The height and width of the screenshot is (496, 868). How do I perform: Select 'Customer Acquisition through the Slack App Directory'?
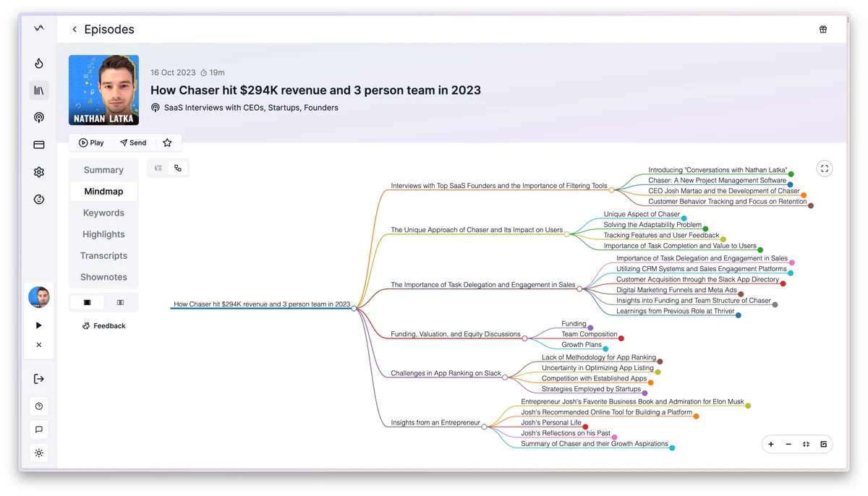(697, 279)
